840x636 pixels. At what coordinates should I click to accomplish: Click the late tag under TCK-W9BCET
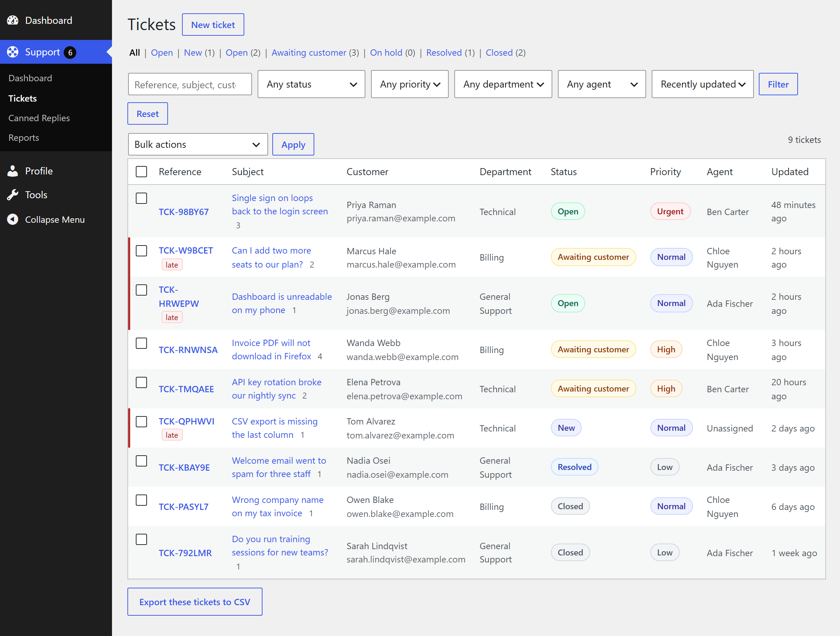point(171,265)
